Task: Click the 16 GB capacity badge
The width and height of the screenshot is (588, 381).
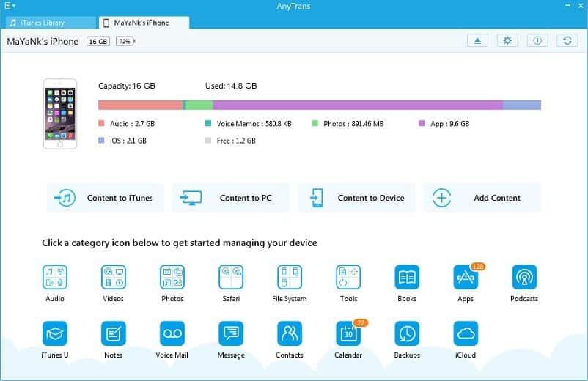Action: [98, 41]
